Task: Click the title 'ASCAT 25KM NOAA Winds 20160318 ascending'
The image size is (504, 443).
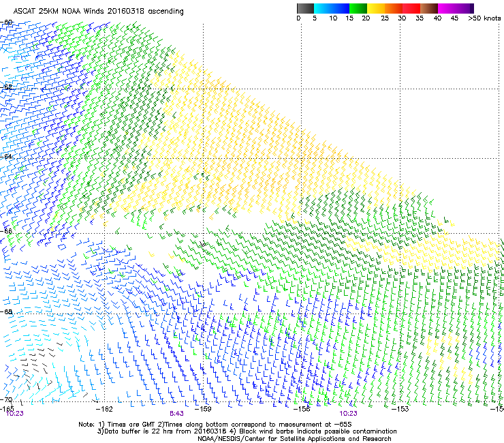Action: [x=98, y=12]
